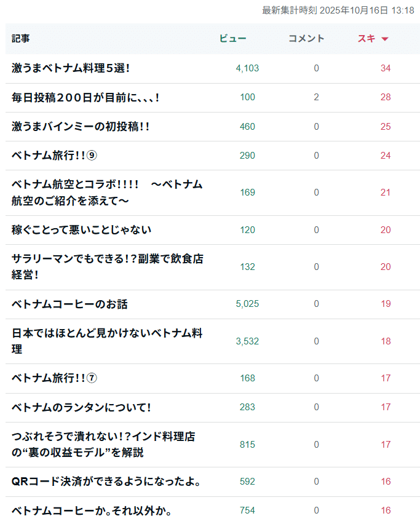Screen dimensions: 420x524
Task: Click the 記事 column header
Action: click(x=21, y=39)
